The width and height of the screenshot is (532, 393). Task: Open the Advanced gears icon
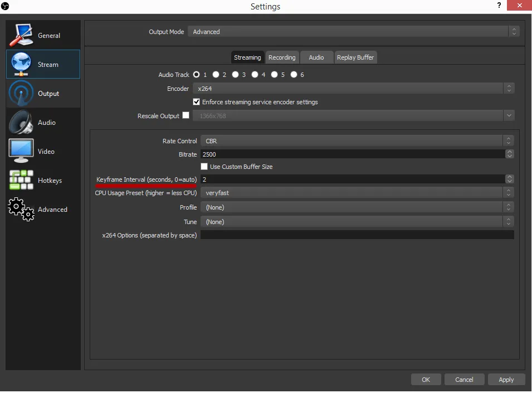[21, 210]
